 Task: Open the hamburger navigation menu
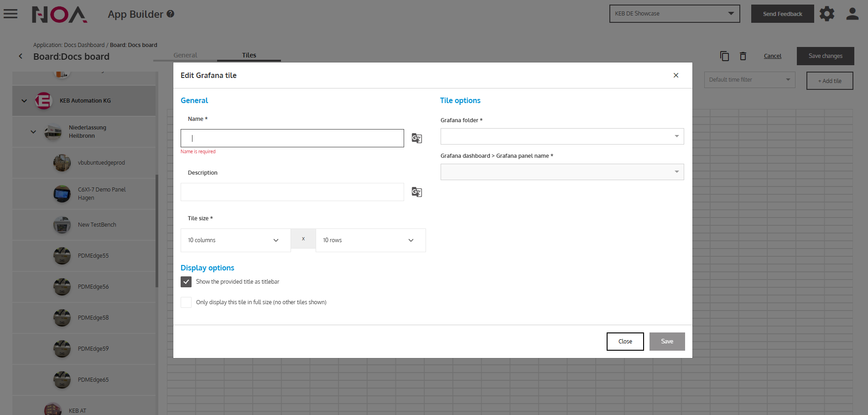point(10,14)
